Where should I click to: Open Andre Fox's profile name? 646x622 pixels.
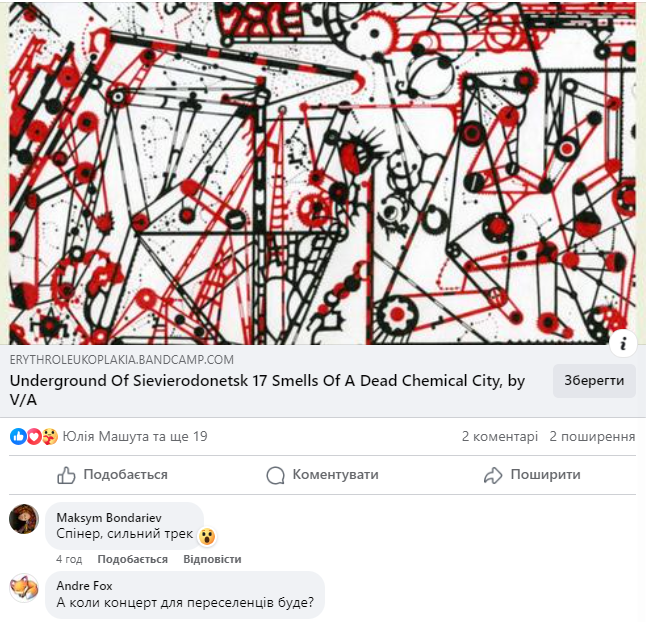tap(84, 585)
